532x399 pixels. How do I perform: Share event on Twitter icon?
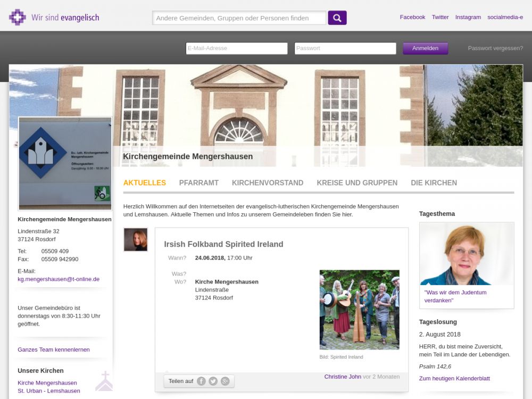click(x=213, y=381)
